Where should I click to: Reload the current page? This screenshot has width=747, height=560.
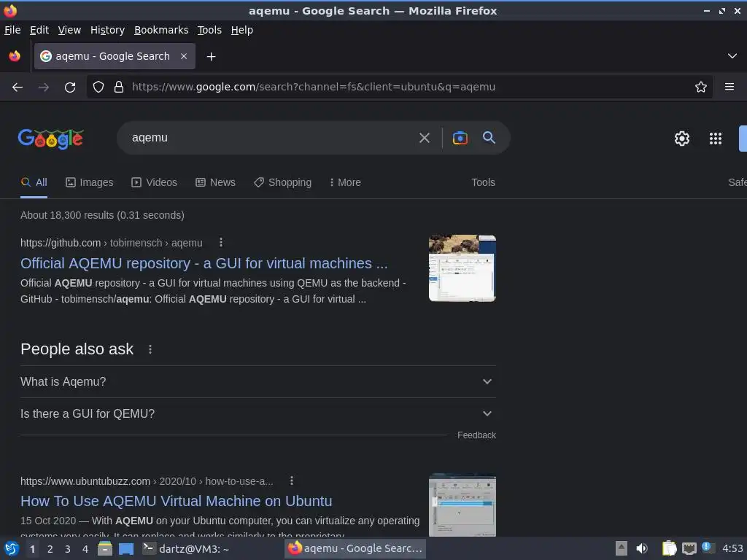(x=70, y=87)
